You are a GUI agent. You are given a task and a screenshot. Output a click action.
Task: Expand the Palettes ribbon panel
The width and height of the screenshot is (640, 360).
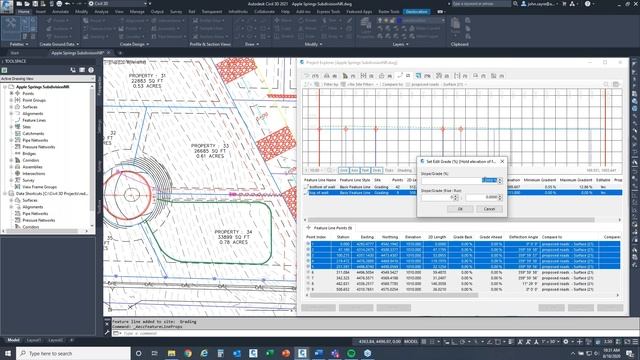pyautogui.click(x=19, y=44)
